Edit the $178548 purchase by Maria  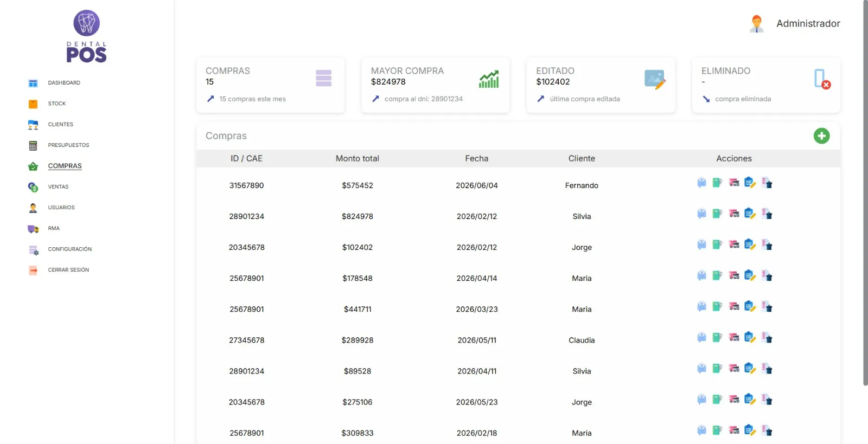pyautogui.click(x=750, y=275)
